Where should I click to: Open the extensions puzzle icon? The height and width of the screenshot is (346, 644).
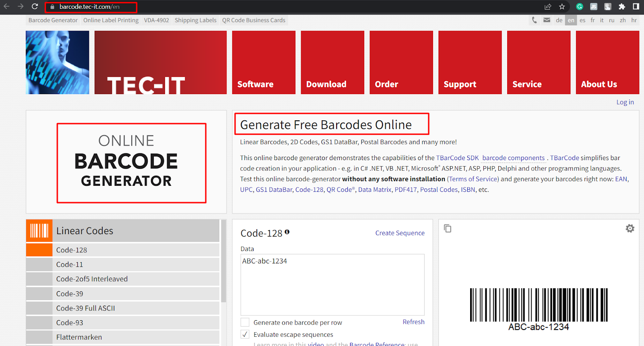pyautogui.click(x=622, y=6)
